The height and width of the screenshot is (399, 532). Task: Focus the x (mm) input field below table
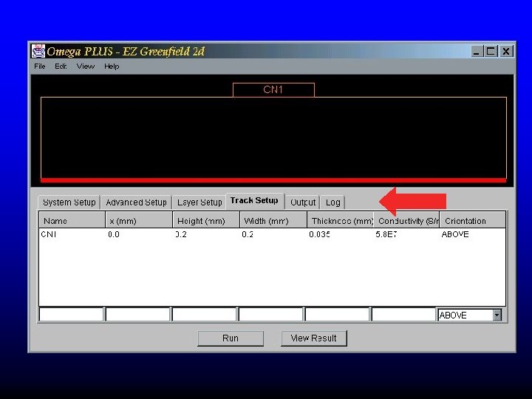pyautogui.click(x=137, y=314)
